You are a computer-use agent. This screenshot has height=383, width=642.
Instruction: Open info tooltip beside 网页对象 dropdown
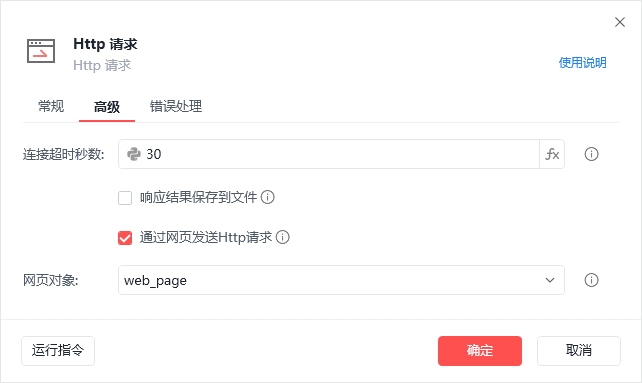pos(591,280)
